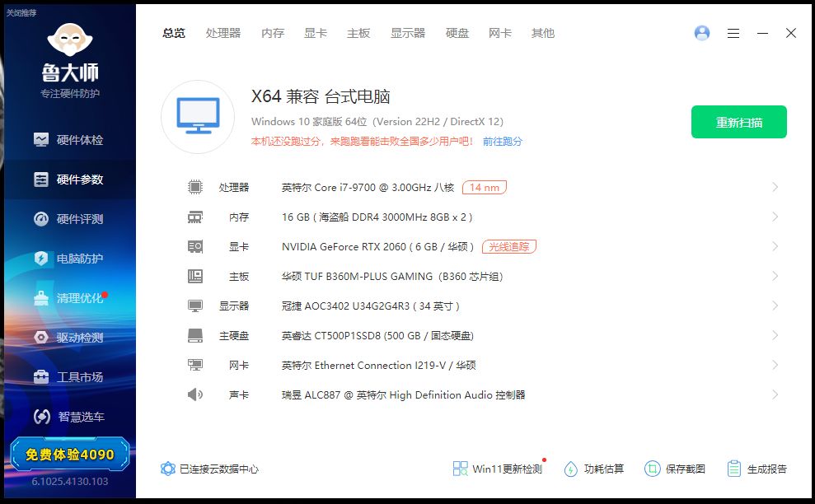Expand the 声卡 row chevron
The width and height of the screenshot is (815, 504).
pyautogui.click(x=775, y=394)
